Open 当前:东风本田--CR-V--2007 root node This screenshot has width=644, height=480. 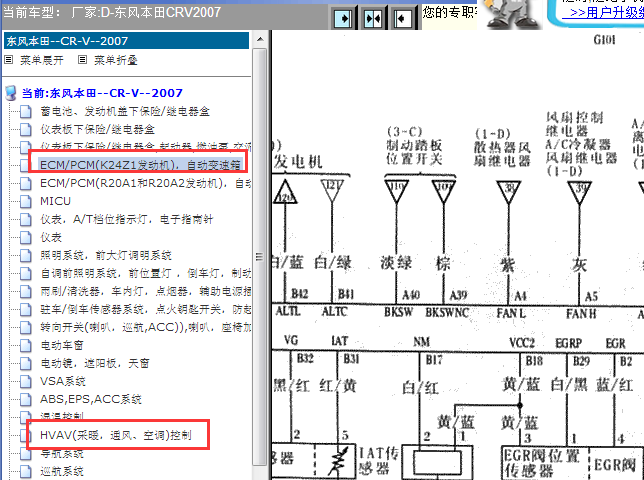[x=102, y=93]
